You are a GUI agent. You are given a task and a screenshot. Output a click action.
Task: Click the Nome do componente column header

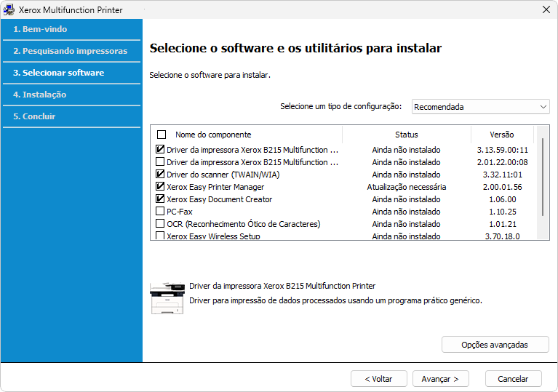click(x=213, y=135)
